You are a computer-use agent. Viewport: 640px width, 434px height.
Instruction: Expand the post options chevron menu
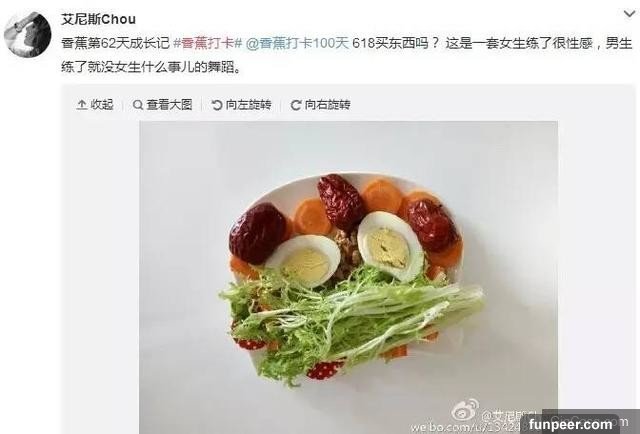630,14
